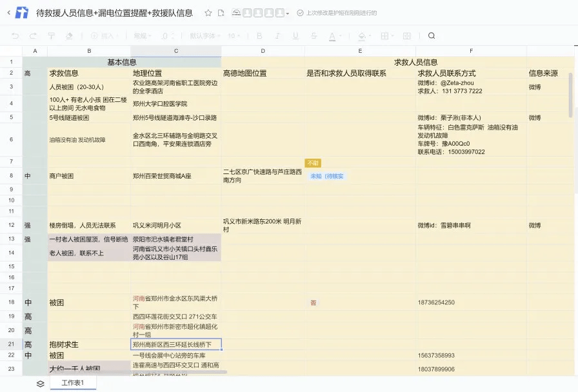The height and width of the screenshot is (392, 578).
Task: Toggle strikethrough formatting
Action: pos(314,35)
